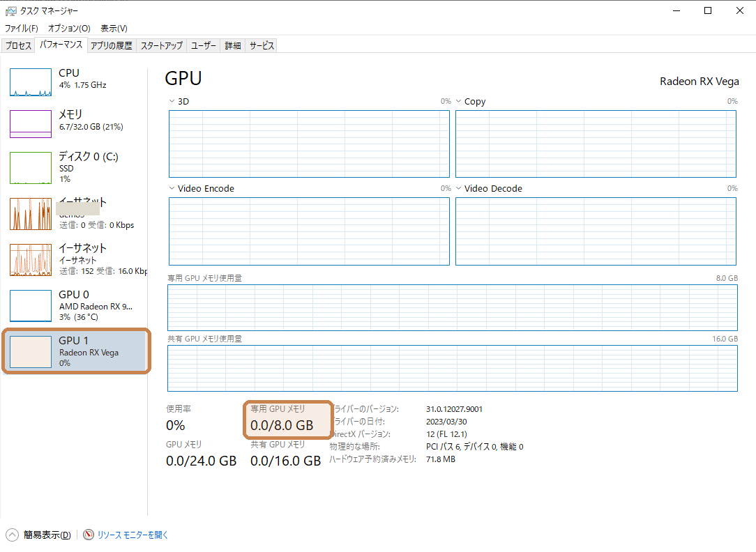
Task: Click the large GPU heading
Action: [183, 78]
